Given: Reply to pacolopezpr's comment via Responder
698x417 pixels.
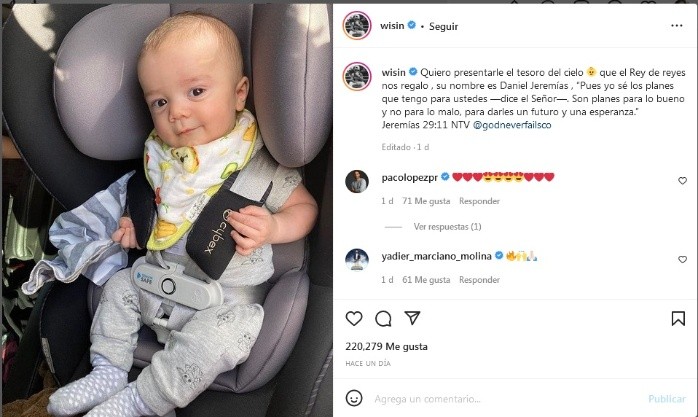Looking at the screenshot, I should pyautogui.click(x=479, y=201).
